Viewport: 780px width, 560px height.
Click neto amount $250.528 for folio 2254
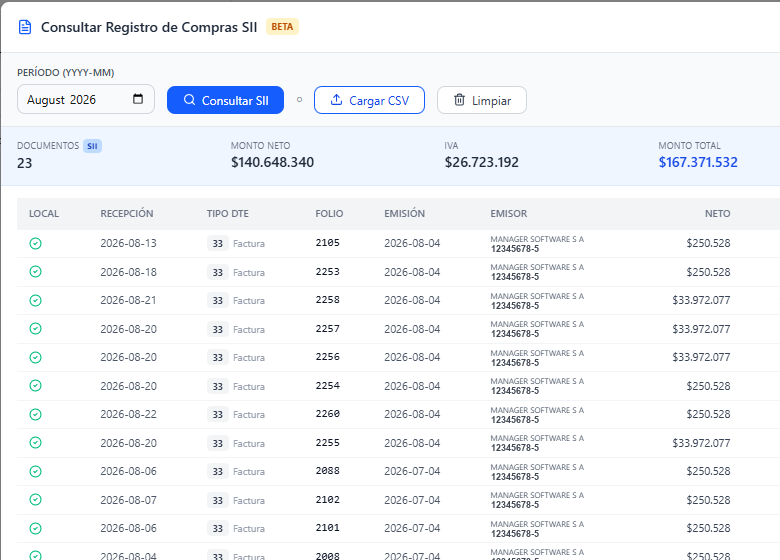click(708, 386)
